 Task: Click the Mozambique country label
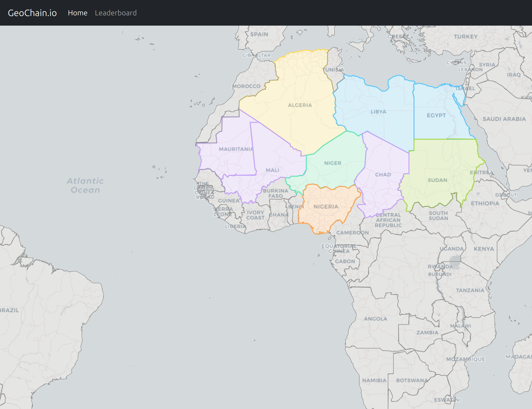465,359
